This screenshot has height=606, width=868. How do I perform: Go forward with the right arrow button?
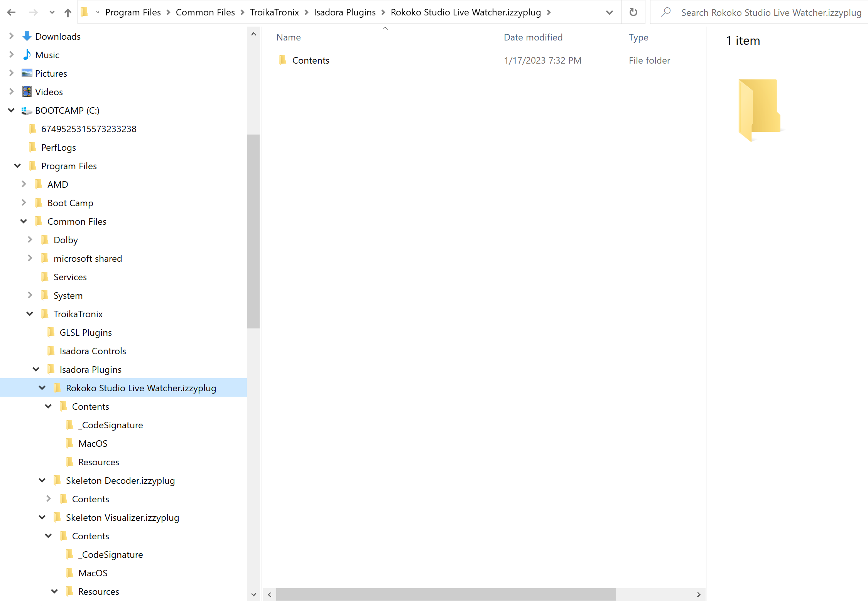pos(34,12)
